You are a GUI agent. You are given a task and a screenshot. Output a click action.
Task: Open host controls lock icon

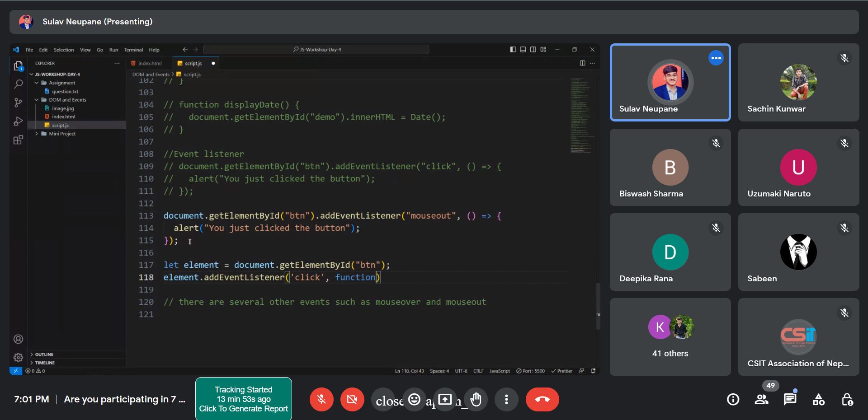[x=847, y=399]
